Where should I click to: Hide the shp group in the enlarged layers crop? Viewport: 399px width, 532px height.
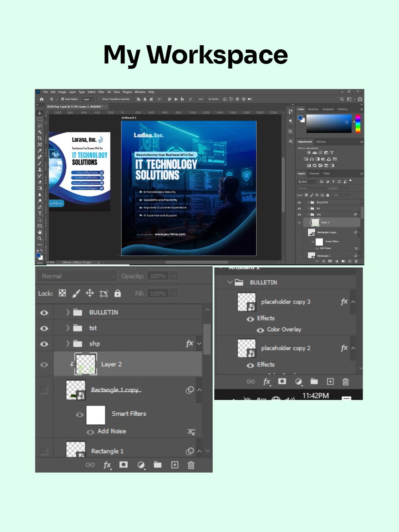(44, 344)
